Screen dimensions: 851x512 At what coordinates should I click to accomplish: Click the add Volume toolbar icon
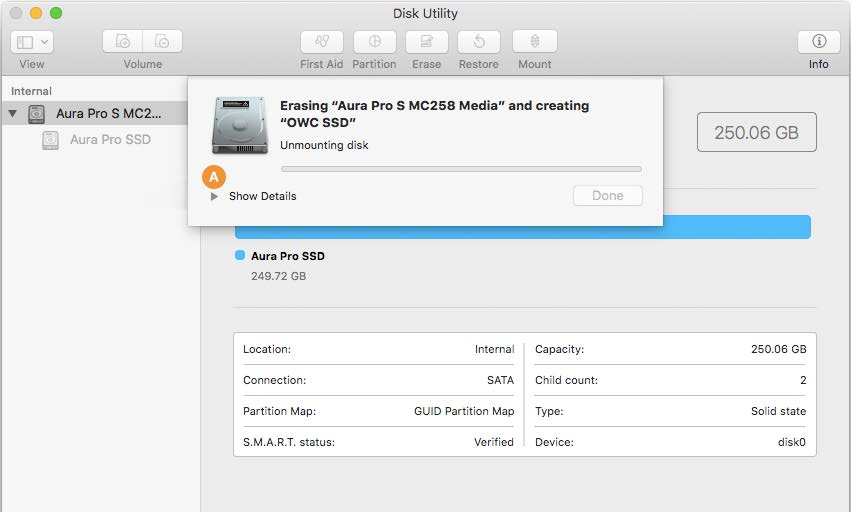pos(123,41)
